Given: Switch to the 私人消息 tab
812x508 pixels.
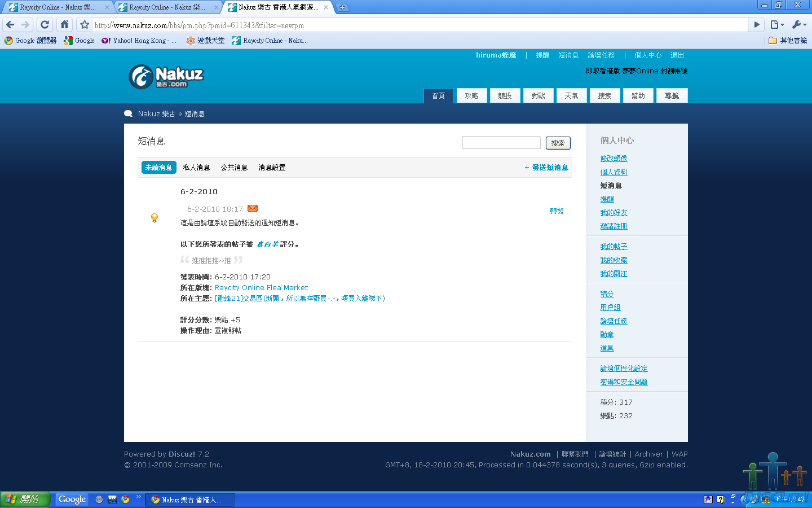Looking at the screenshot, I should 196,168.
